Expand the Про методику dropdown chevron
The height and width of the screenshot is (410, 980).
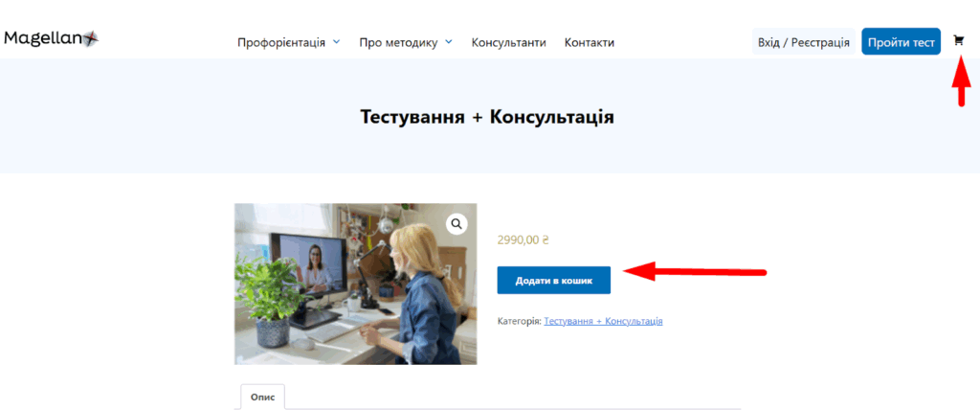coord(449,42)
